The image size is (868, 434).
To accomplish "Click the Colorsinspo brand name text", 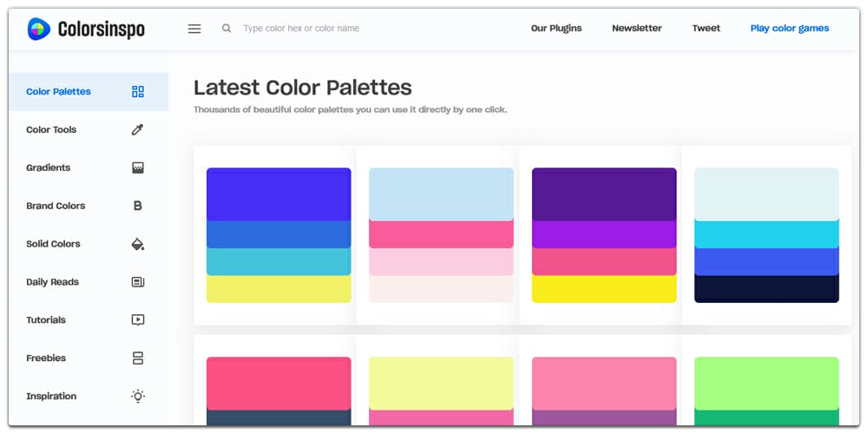I will click(102, 30).
